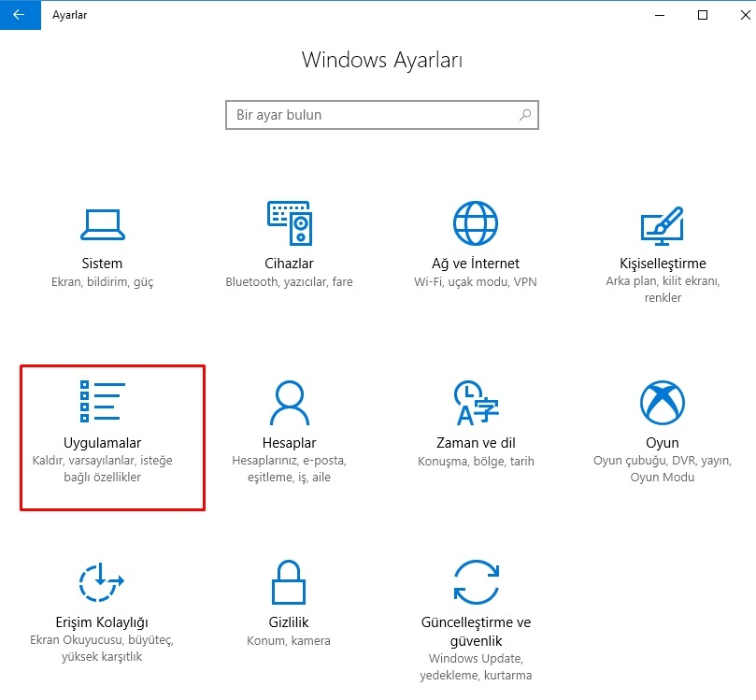Click Wi-Fi, uçak modu, VPN description

(x=475, y=279)
